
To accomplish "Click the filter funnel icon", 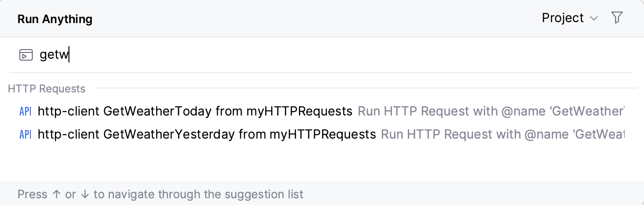I will tap(617, 18).
